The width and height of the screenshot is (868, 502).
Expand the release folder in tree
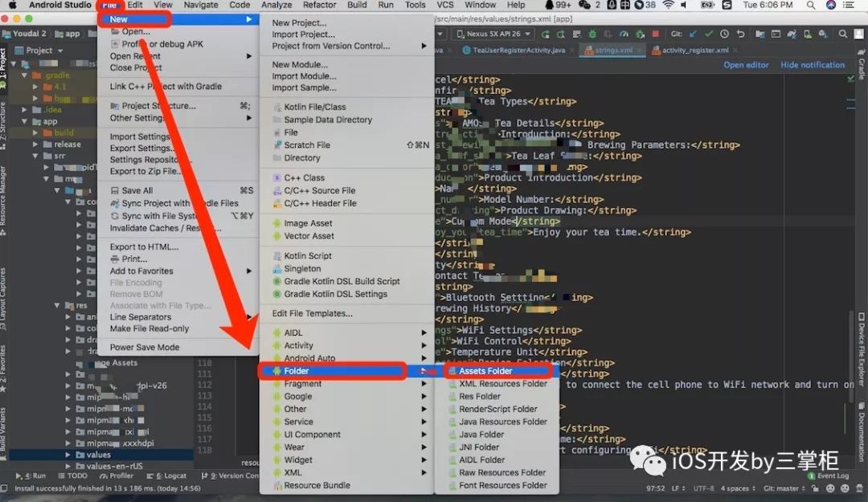pyautogui.click(x=35, y=145)
